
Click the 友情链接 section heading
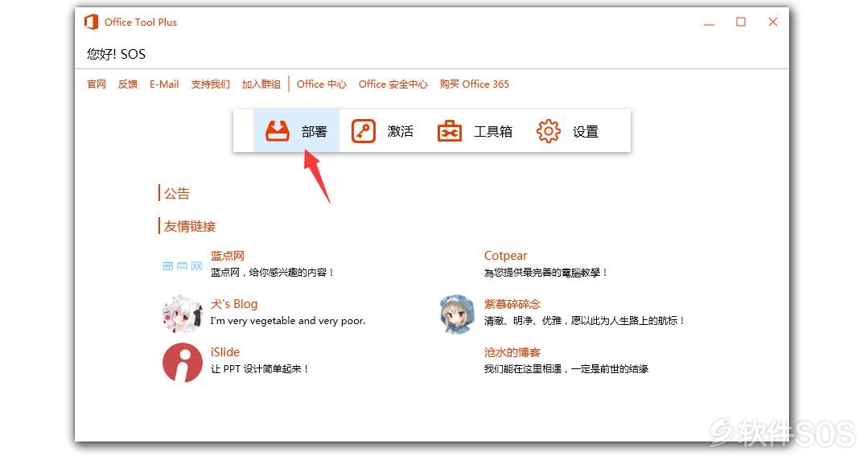pos(189,226)
